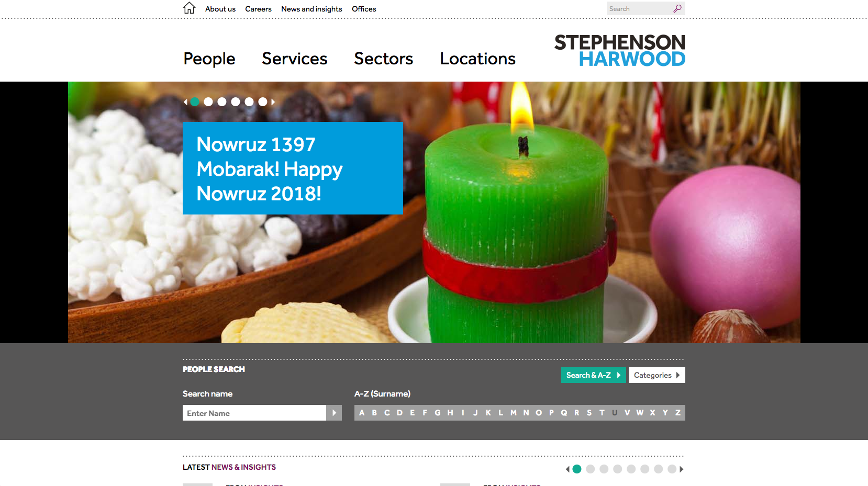Click the next slide arrow on banner
Image resolution: width=868 pixels, height=486 pixels.
273,102
